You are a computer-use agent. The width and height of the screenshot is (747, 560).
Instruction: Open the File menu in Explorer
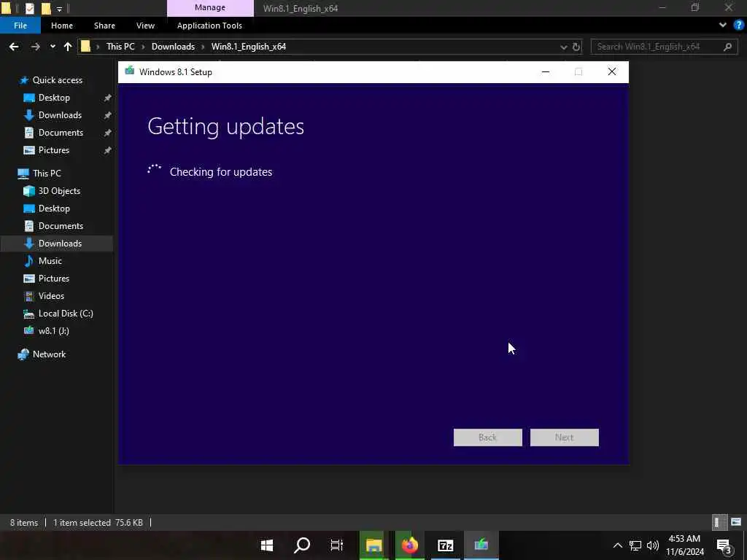20,26
